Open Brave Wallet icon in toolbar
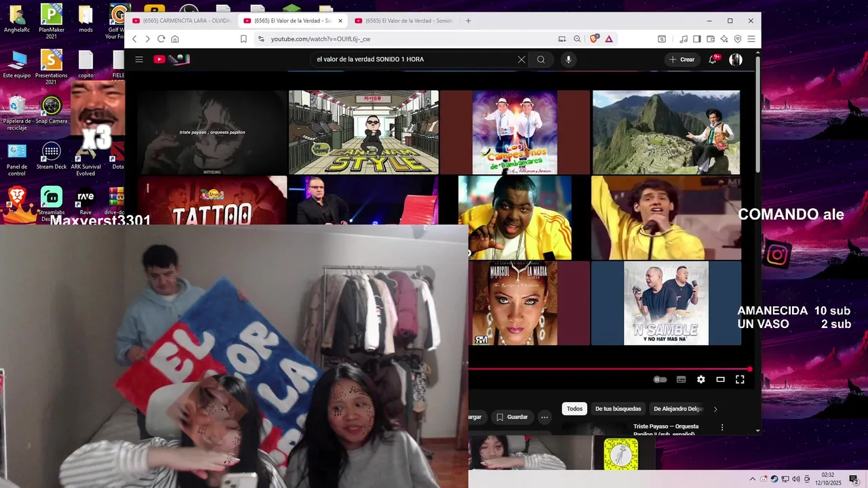The height and width of the screenshot is (488, 868). 711,39
